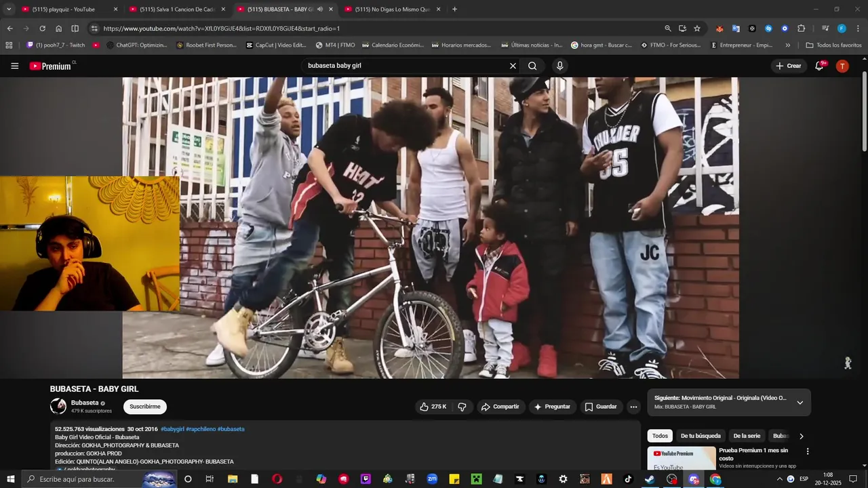Click Bubaseta channel avatar
The width and height of the screenshot is (868, 488).
tap(58, 406)
